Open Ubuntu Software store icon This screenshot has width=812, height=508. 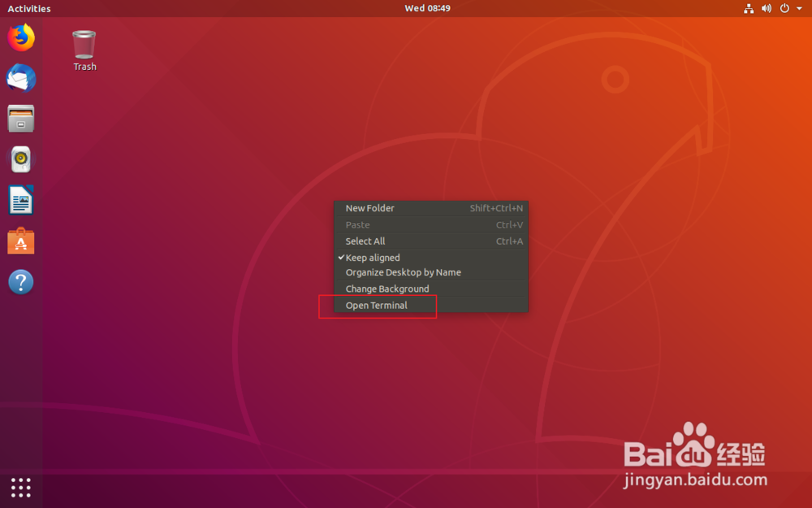tap(21, 241)
